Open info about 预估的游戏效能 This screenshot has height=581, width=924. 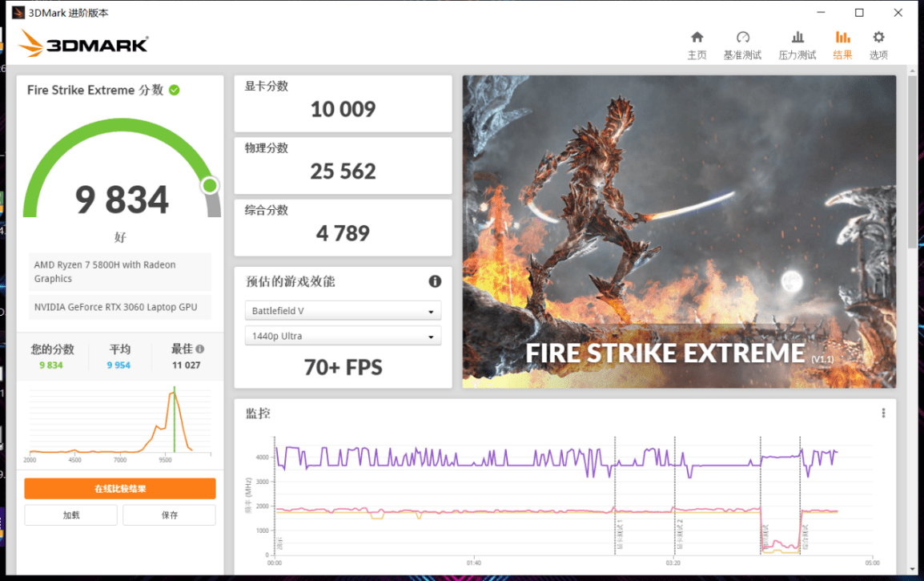[x=435, y=281]
